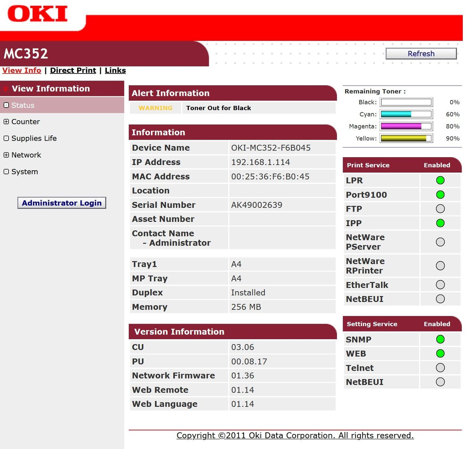Click the Version Information section header
Viewport: 476px width, 449px height.
(x=233, y=332)
